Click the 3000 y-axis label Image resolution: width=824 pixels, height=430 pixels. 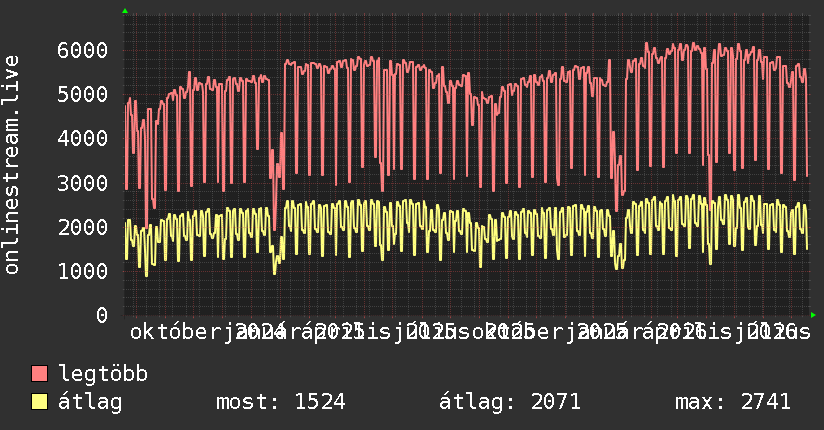[x=83, y=183]
